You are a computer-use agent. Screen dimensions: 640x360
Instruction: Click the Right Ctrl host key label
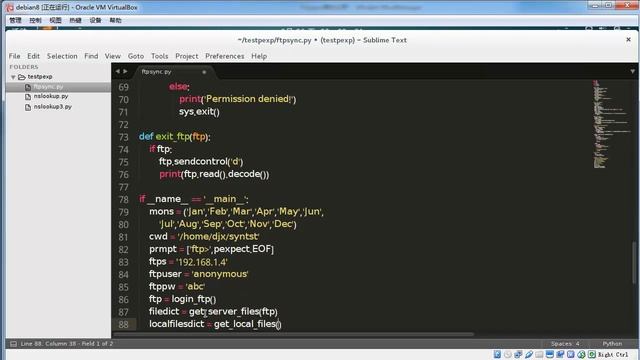pyautogui.click(x=613, y=354)
